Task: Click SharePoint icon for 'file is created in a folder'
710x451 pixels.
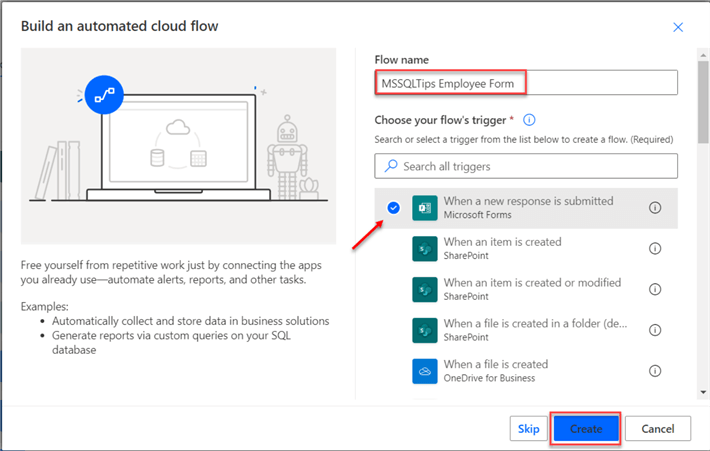Action: click(x=425, y=330)
